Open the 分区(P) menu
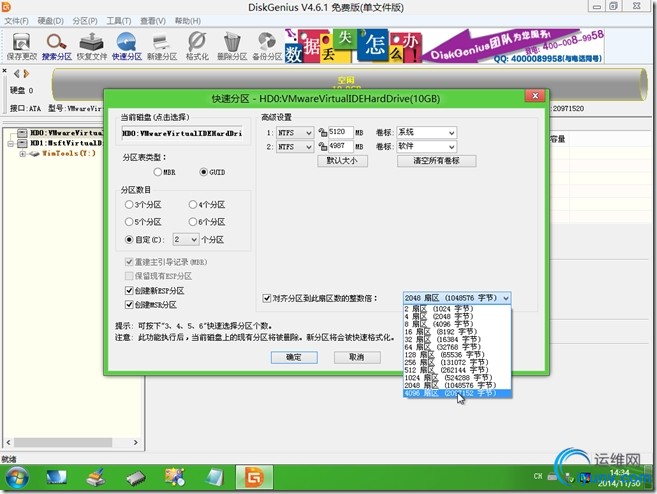The width and height of the screenshot is (657, 494). click(x=85, y=21)
